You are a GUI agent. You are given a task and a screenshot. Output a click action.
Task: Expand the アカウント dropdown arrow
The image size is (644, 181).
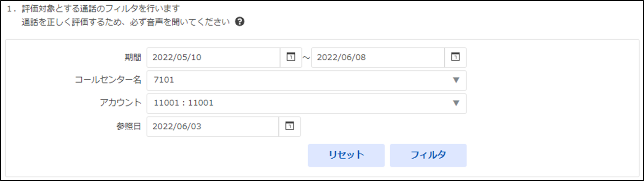tap(456, 103)
